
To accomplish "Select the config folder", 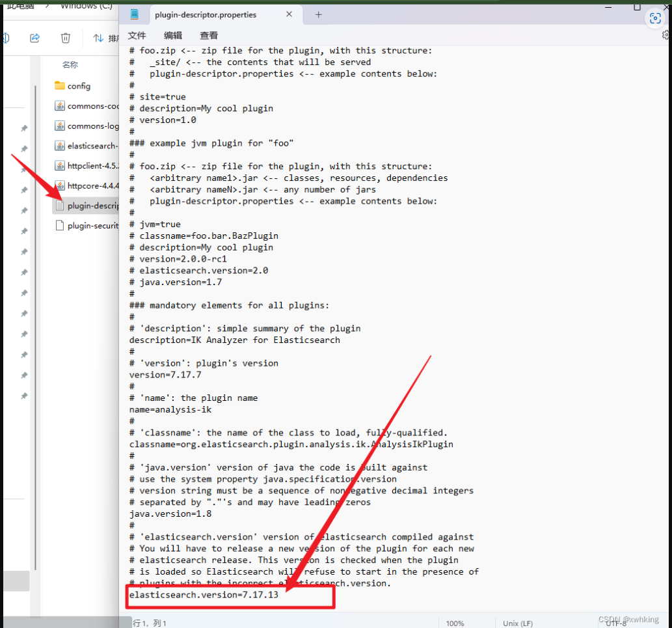I will (79, 86).
